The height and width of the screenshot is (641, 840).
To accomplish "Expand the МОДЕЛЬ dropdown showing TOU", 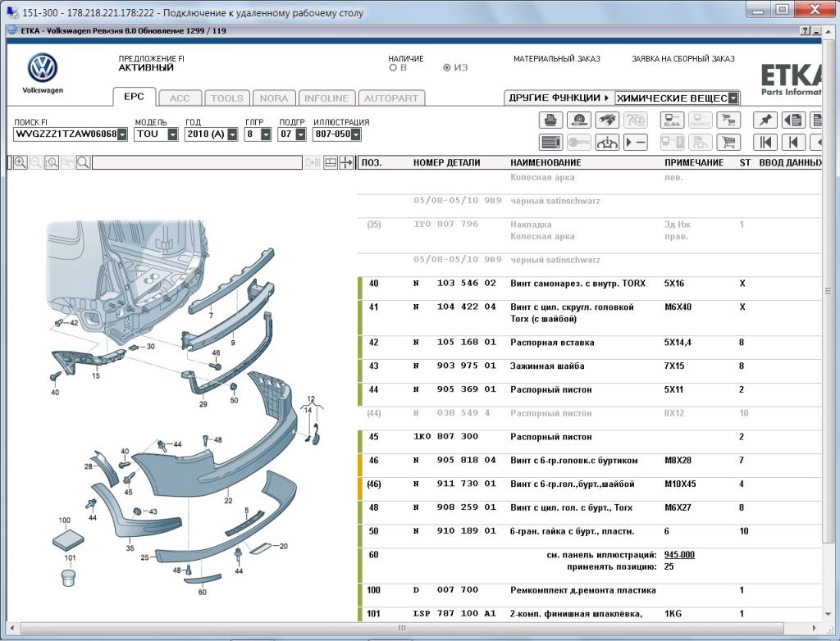I will 172,134.
